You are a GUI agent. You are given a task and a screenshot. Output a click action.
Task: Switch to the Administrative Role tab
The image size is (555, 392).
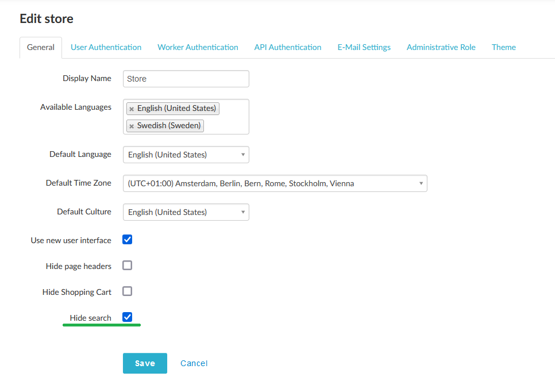(x=441, y=47)
